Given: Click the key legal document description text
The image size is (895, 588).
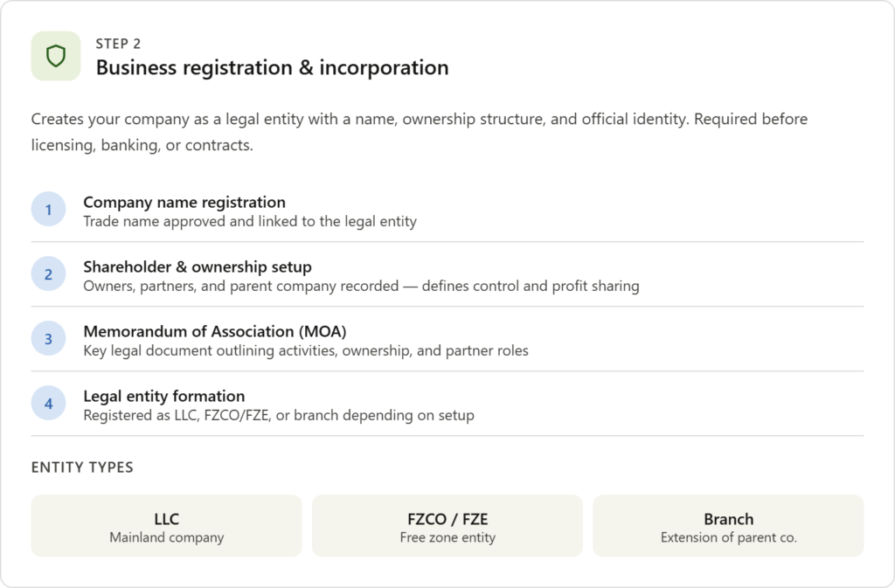Looking at the screenshot, I should click(x=306, y=351).
